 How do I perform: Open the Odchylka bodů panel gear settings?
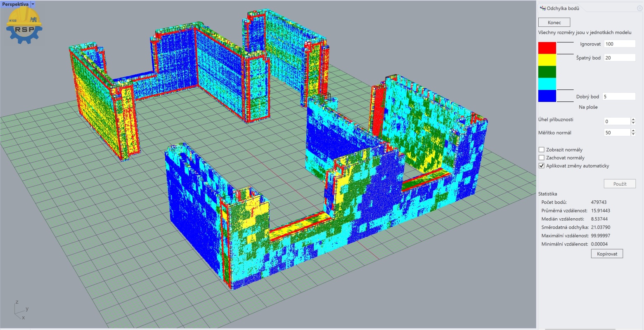click(639, 8)
